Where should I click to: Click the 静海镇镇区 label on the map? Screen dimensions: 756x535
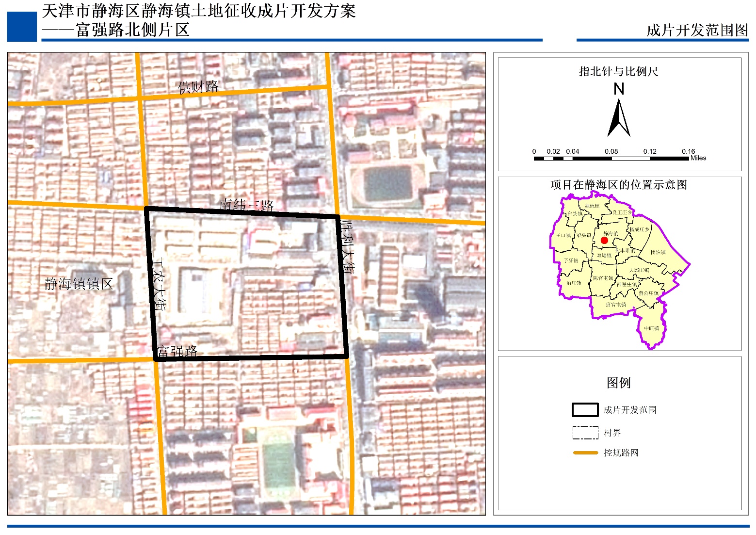pos(79,284)
